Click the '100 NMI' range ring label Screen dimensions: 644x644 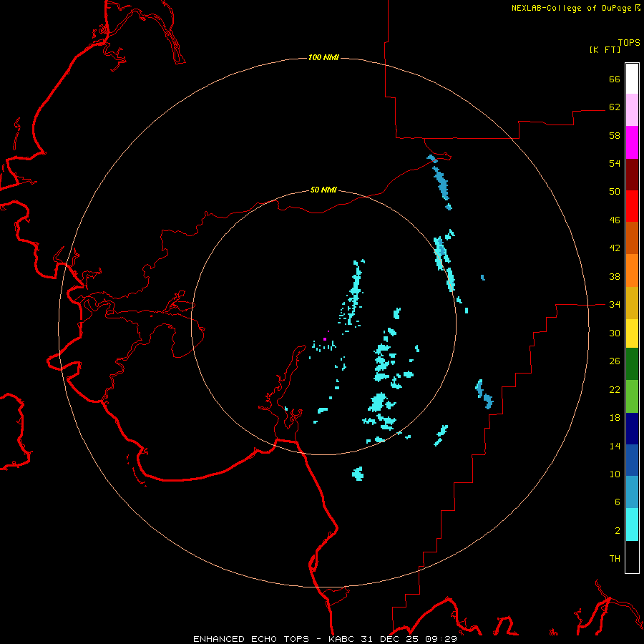(323, 57)
